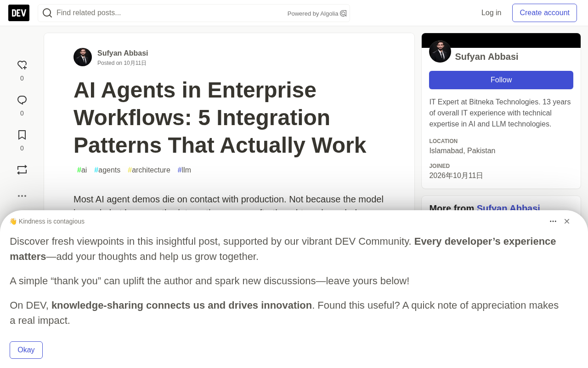This screenshot has width=588, height=368.
Task: Click the Algolia logo icon
Action: pyautogui.click(x=343, y=13)
